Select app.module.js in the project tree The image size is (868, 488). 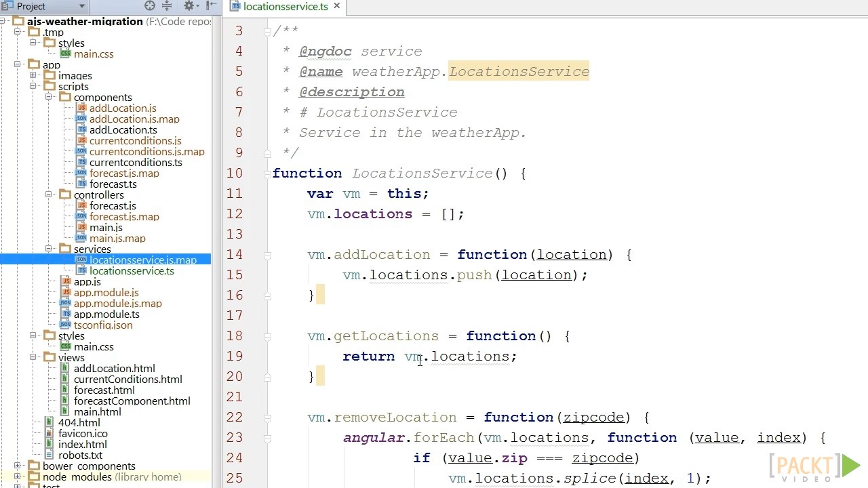[x=106, y=292]
